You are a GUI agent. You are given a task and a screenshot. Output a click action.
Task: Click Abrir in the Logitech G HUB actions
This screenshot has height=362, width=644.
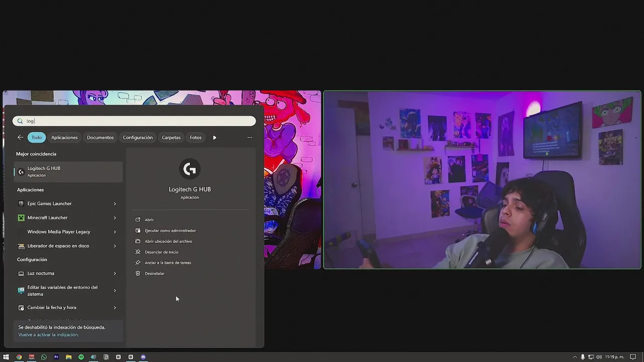tap(149, 220)
